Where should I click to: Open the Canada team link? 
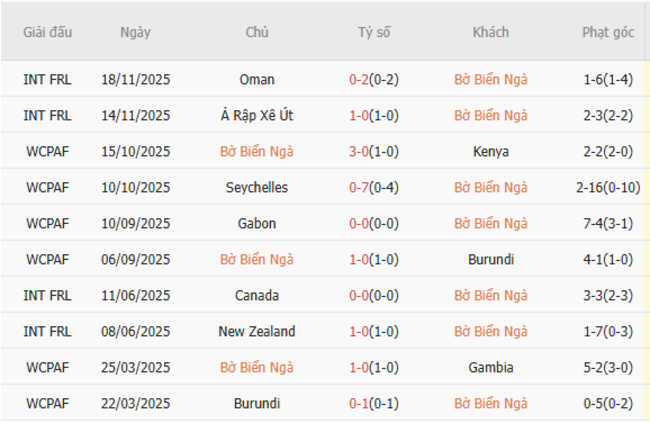(x=257, y=296)
